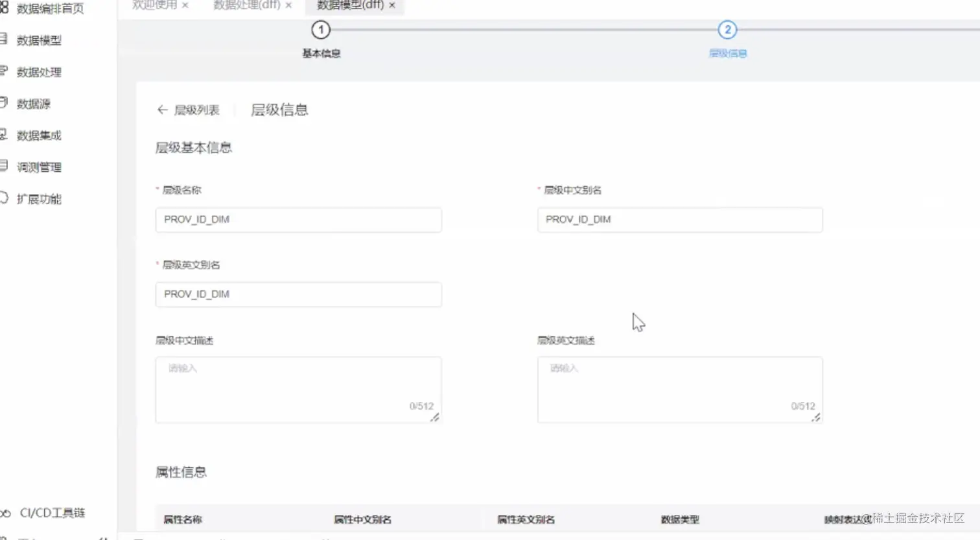This screenshot has width=980, height=540.
Task: Click the 层级信息 page title
Action: (279, 110)
